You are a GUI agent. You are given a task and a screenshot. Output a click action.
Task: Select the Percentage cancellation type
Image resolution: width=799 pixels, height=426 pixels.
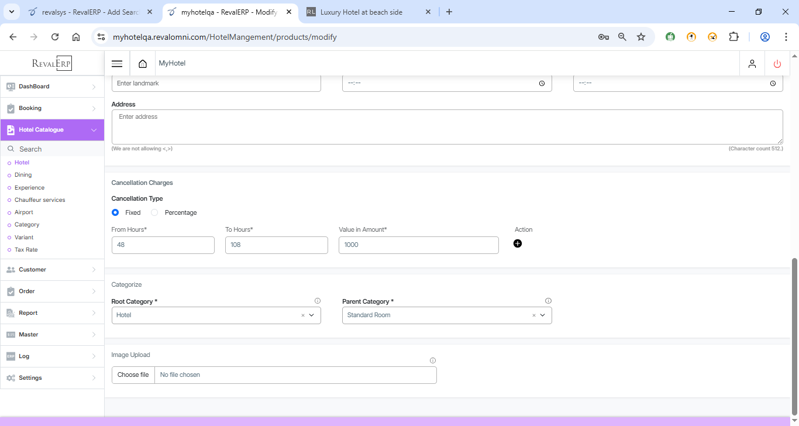point(155,213)
